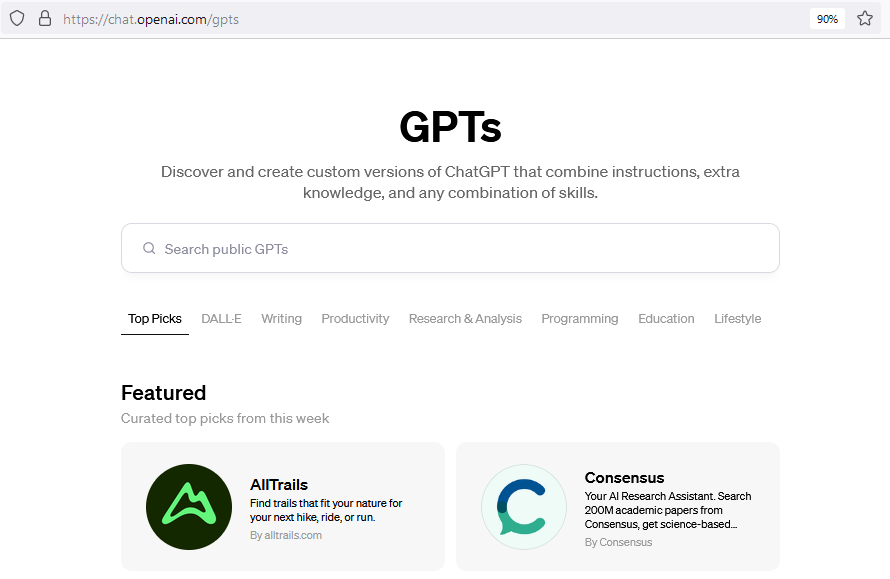Image resolution: width=890 pixels, height=579 pixels.
Task: Focus the Search public GPTs field
Action: point(450,248)
